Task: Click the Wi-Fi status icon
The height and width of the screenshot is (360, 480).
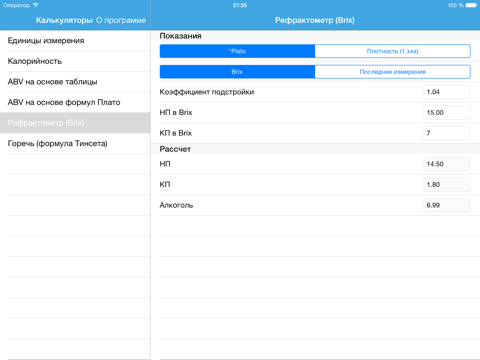Action: tap(36, 5)
